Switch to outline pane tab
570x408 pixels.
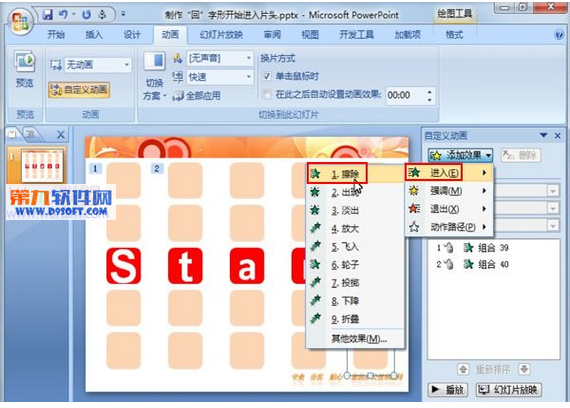point(31,134)
